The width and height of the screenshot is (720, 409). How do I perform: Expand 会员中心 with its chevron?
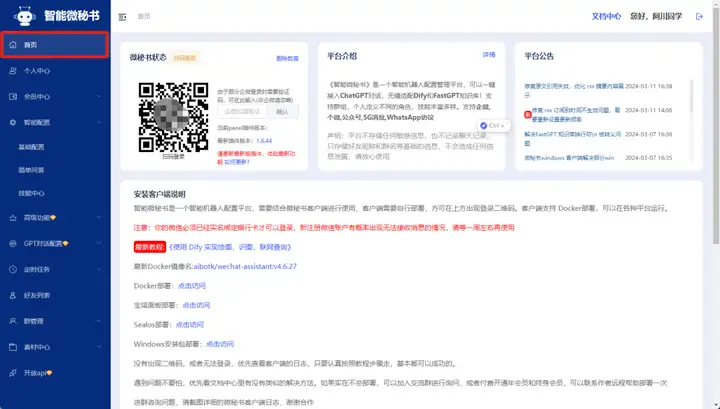tap(99, 96)
